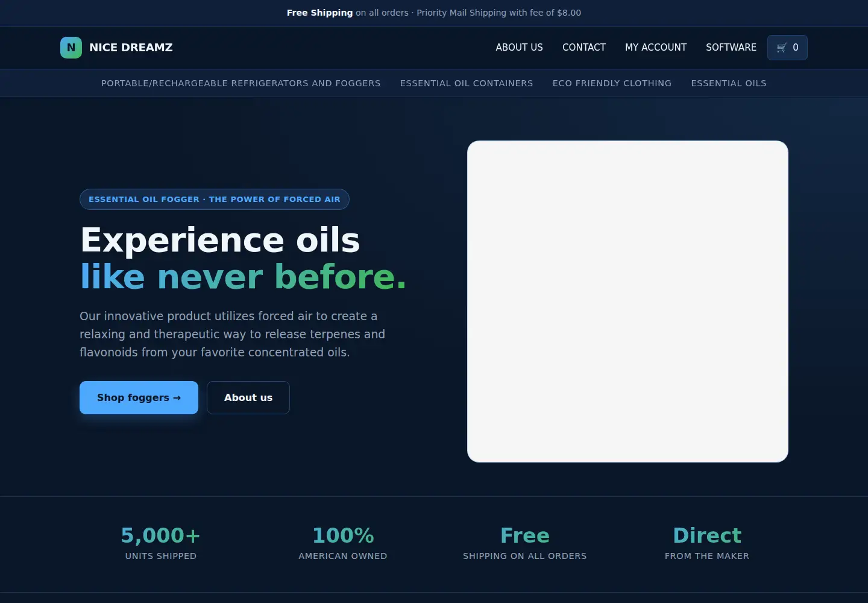Screen dimensions: 868x603
Task: Click the '5,000+' units shipped stat
Action: (x=161, y=535)
